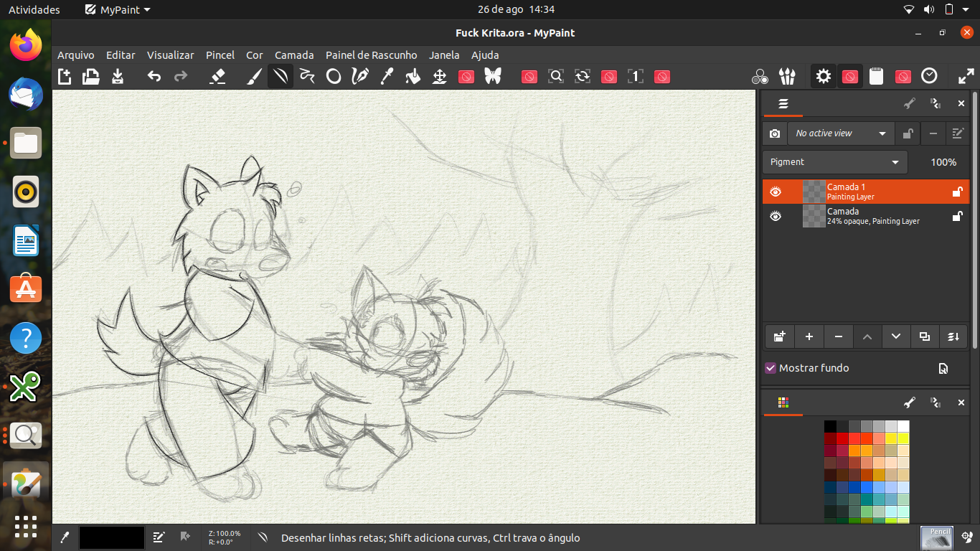Select the Inking pen tool

pos(360,76)
